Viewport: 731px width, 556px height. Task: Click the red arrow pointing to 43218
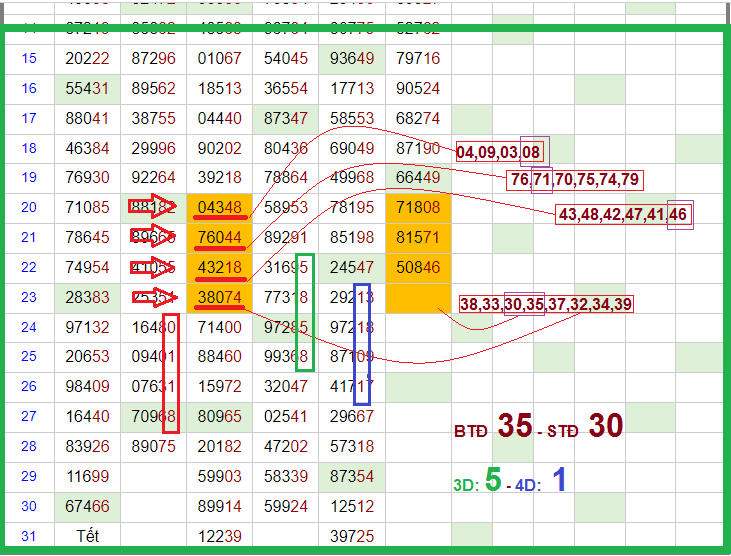tap(153, 268)
